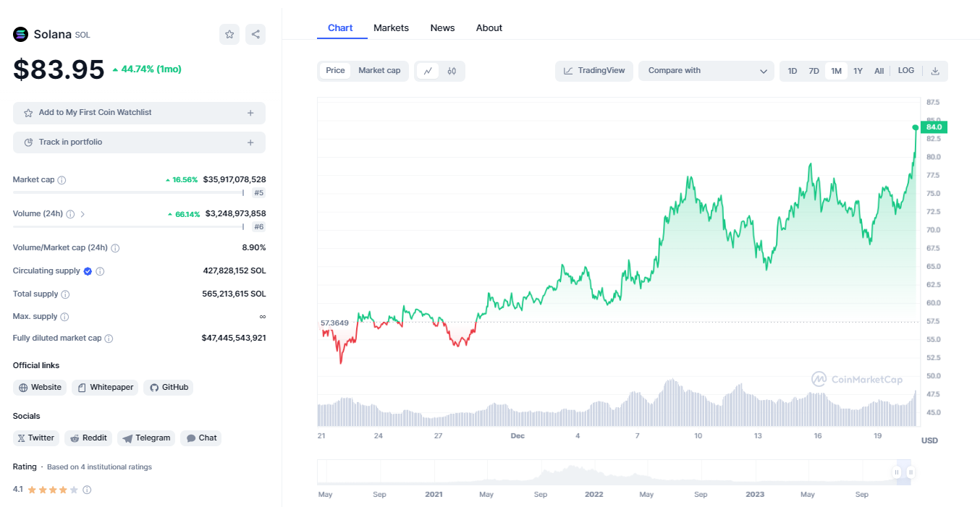Select the 7D time range
Image resolution: width=980 pixels, height=507 pixels.
coord(814,71)
